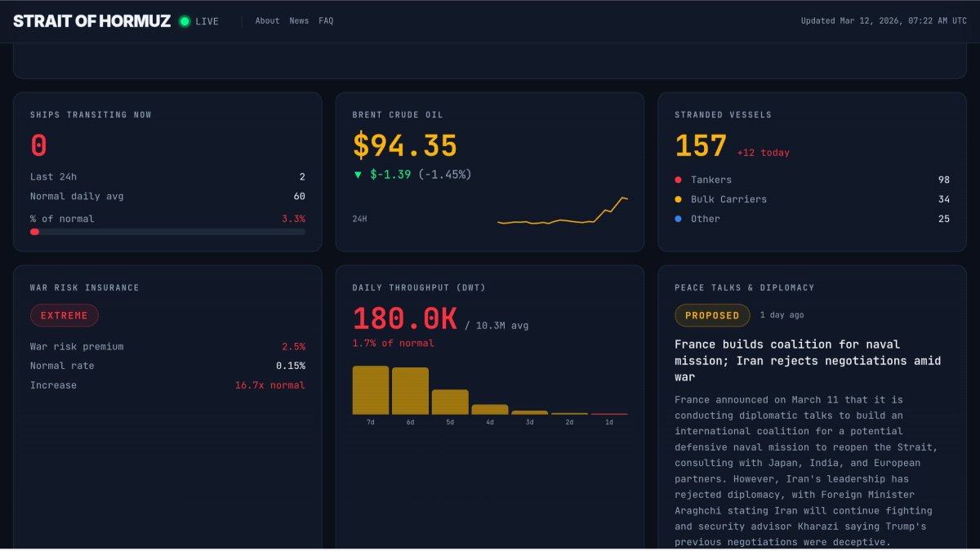Select the 5d bar in throughput chart

pyautogui.click(x=450, y=402)
